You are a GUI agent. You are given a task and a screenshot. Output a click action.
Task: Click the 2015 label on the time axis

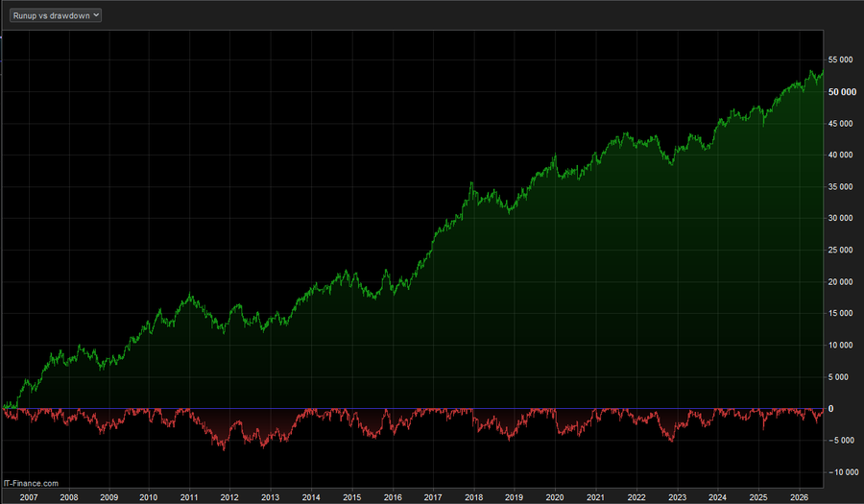352,497
